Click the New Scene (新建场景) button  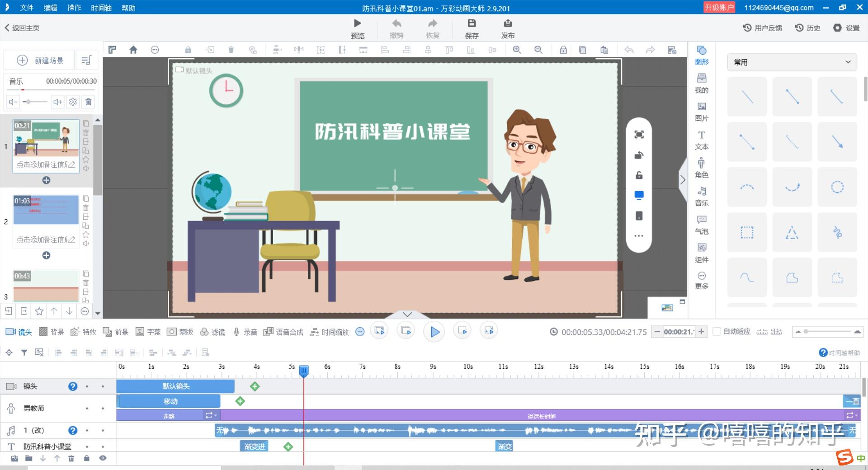pos(40,60)
